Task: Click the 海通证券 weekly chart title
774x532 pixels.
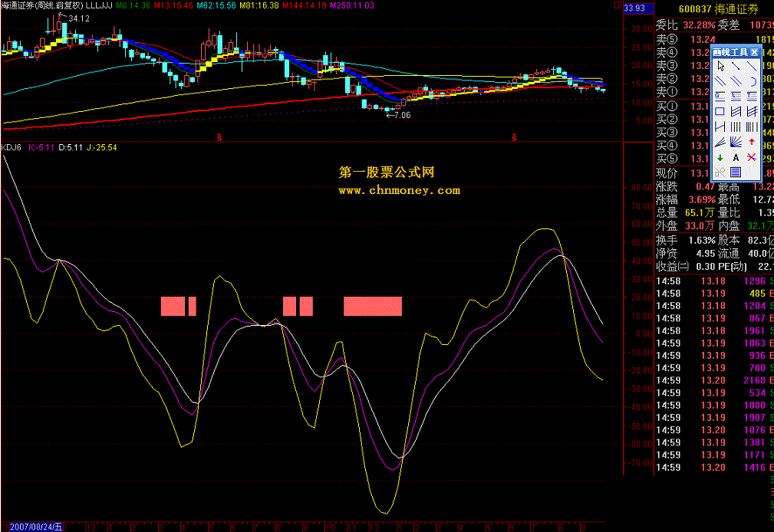Action: pyautogui.click(x=42, y=5)
